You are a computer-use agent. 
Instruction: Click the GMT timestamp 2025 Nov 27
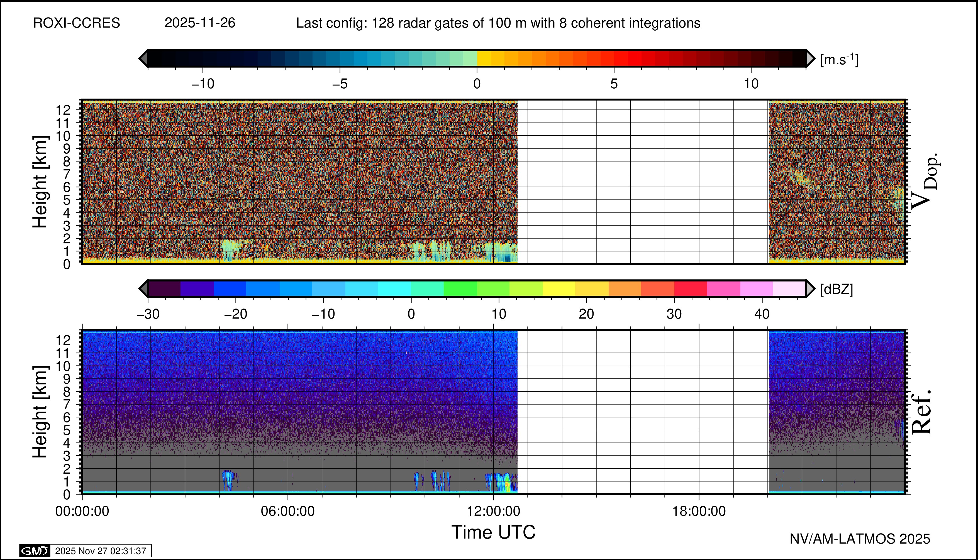pos(100,551)
